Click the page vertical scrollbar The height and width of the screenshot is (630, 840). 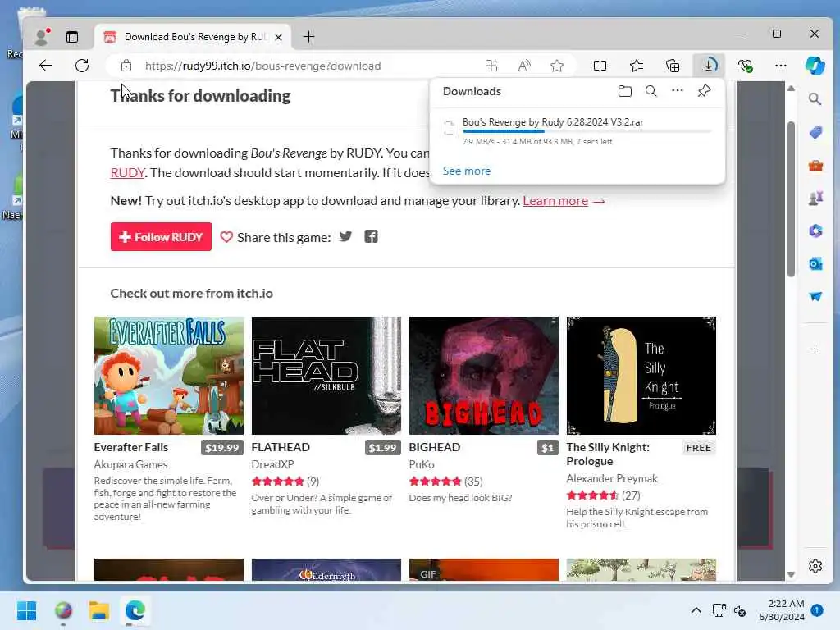(792, 199)
